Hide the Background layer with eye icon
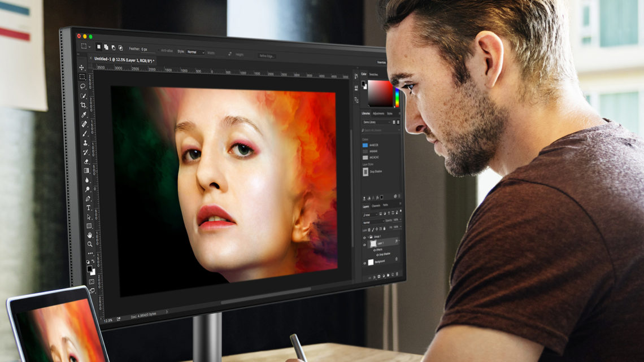The width and height of the screenshot is (644, 362). pyautogui.click(x=364, y=263)
